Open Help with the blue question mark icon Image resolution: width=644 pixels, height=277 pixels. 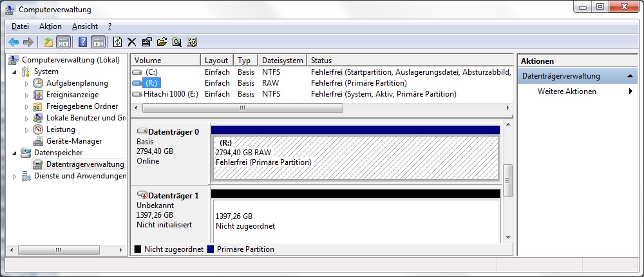(82, 42)
